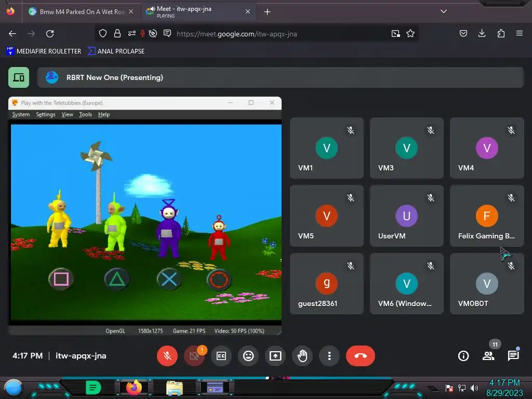Turn on the camera button
532x399 pixels.
[x=194, y=356]
